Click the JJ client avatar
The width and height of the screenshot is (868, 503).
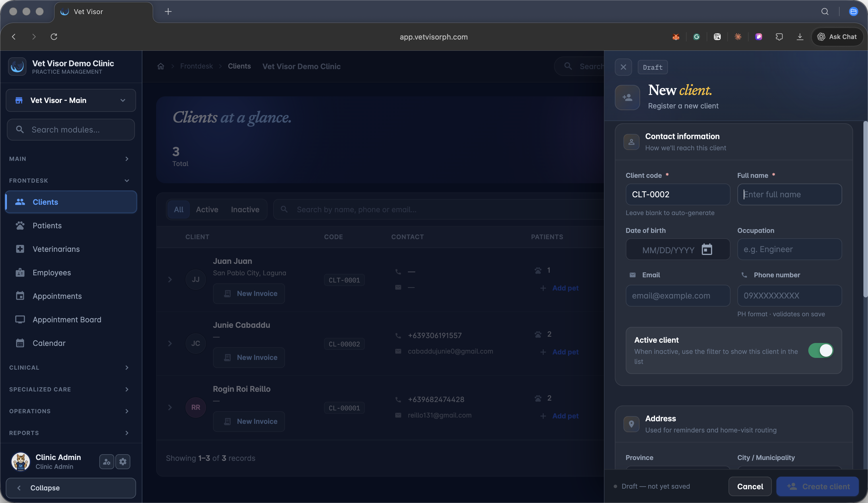pyautogui.click(x=196, y=279)
